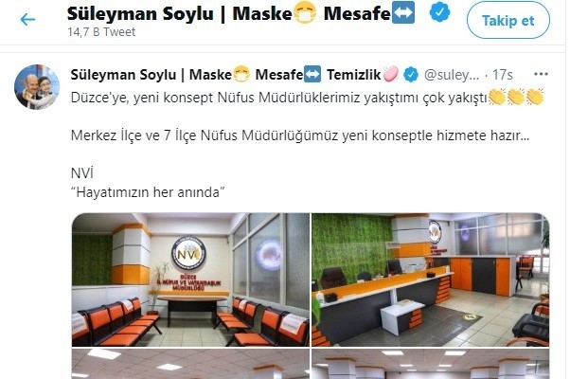Viewport: 588px width, 379px height.
Task: Click the header profile name Süleyman Soylu
Action: (x=140, y=13)
